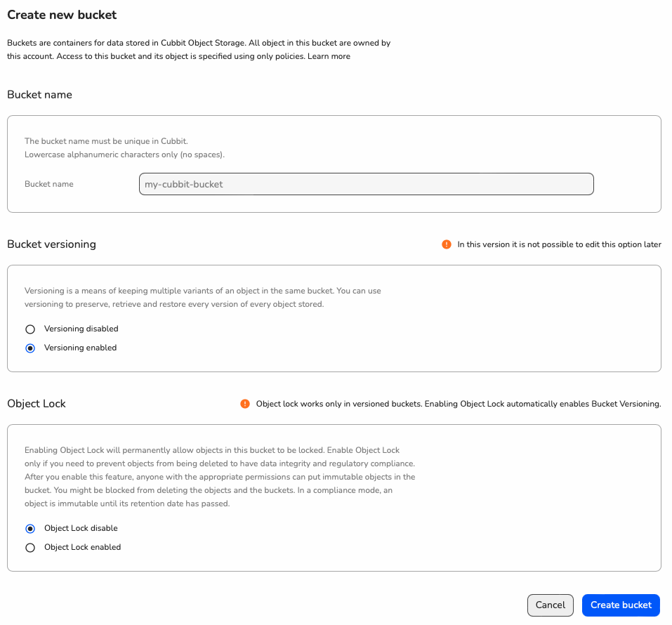Enable Object Lock radio option
Viewport: 672px width, 625px height.
coord(30,548)
